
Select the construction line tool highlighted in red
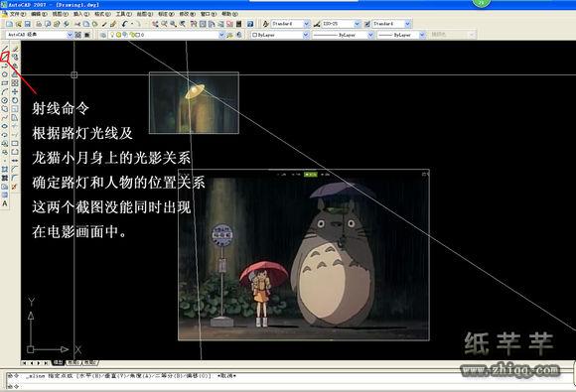coord(5,57)
